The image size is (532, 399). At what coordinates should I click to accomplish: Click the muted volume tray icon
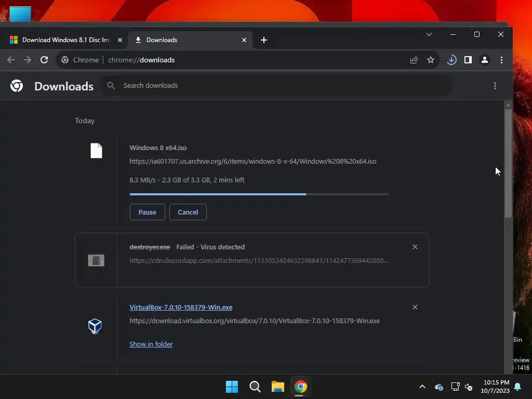point(469,387)
